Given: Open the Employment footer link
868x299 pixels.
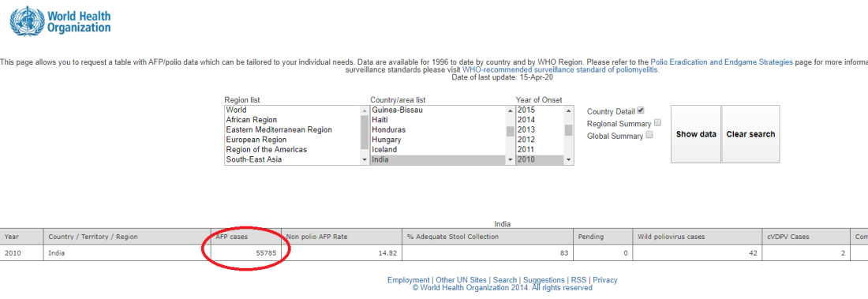Looking at the screenshot, I should [408, 280].
